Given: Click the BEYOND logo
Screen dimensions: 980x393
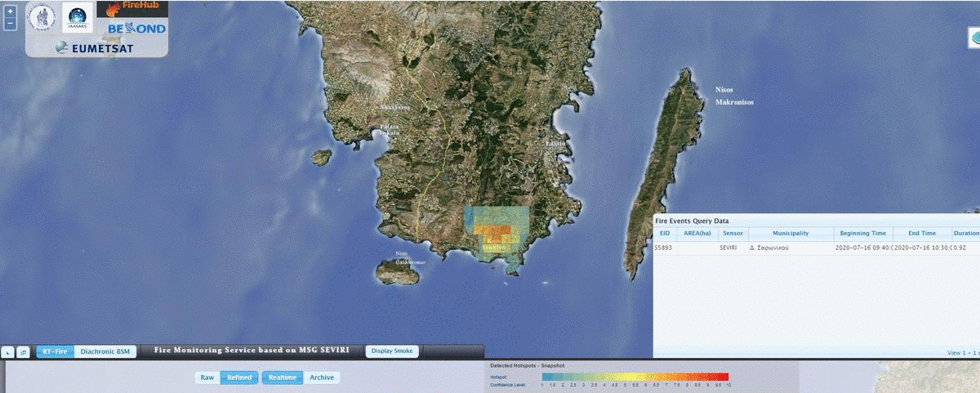Looking at the screenshot, I should pyautogui.click(x=136, y=29).
